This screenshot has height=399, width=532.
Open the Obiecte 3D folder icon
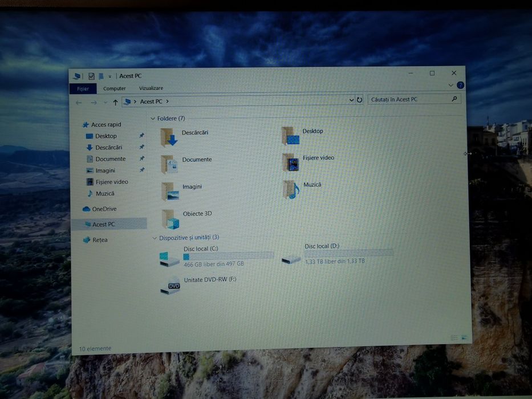pos(170,219)
